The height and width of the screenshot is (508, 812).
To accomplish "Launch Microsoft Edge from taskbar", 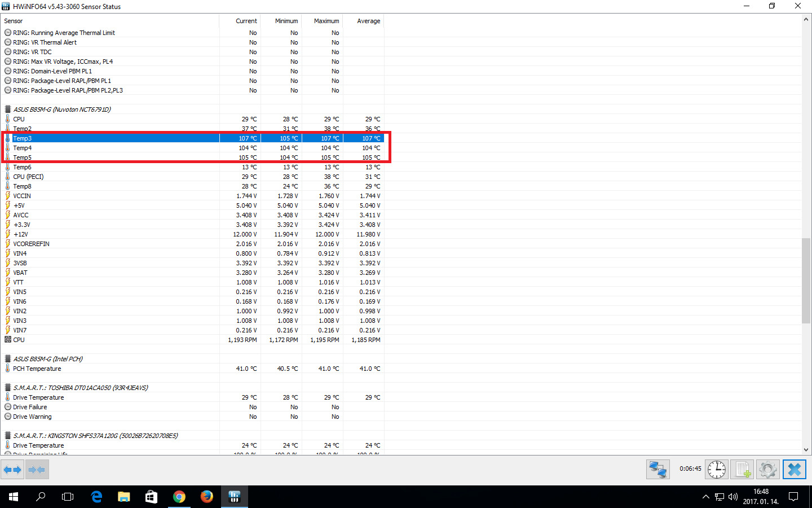I will pyautogui.click(x=96, y=497).
